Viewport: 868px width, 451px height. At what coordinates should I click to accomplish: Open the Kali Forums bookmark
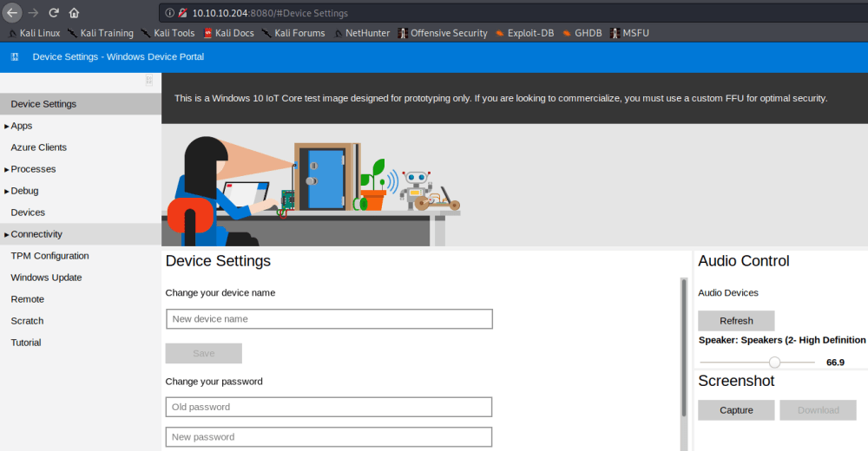tap(293, 33)
